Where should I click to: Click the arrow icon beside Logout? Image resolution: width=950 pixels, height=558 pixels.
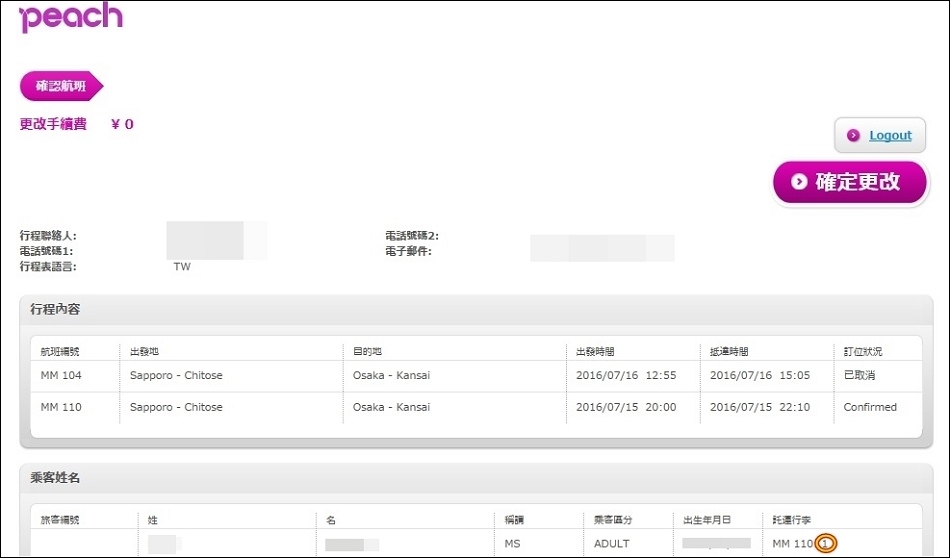(853, 135)
